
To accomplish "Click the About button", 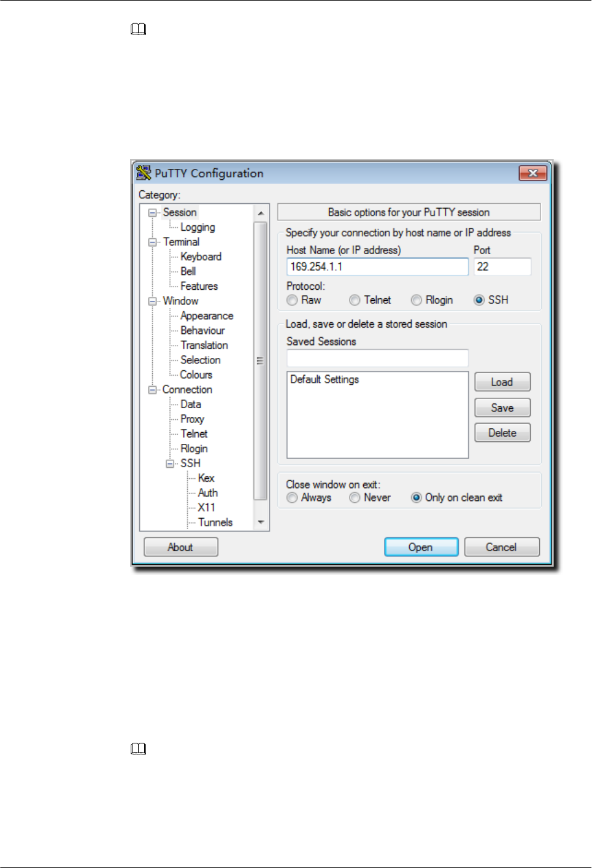I will [181, 547].
